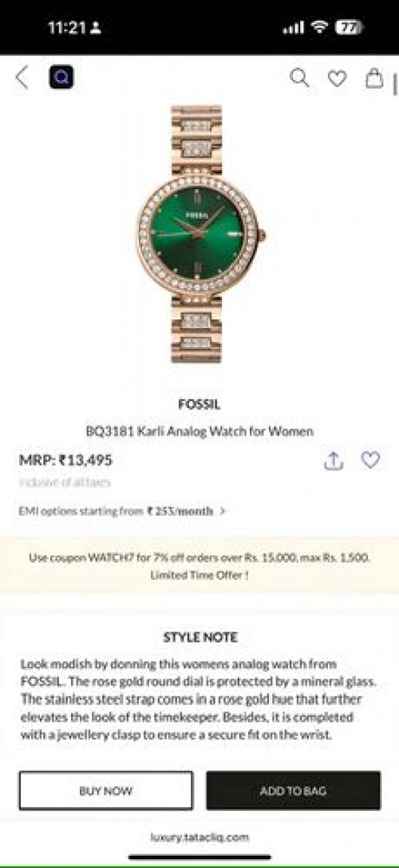Toggle wishlist heart beside the price

point(370,460)
